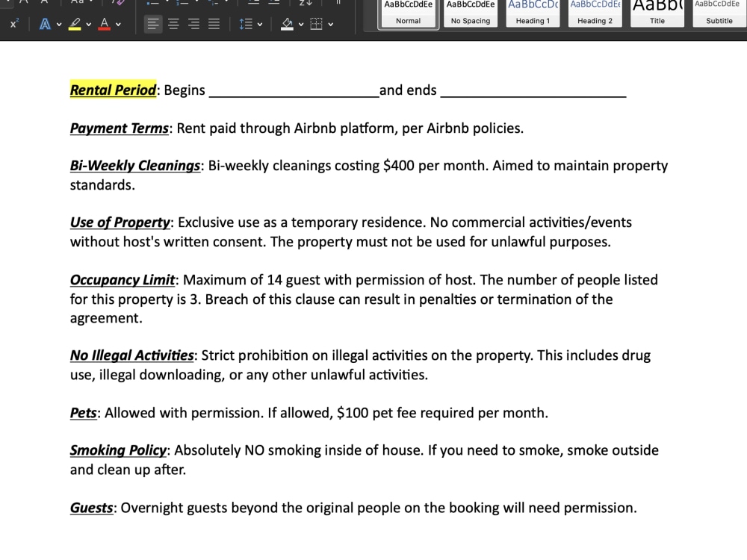
Task: Open the Sort text tool
Action: 306,3
